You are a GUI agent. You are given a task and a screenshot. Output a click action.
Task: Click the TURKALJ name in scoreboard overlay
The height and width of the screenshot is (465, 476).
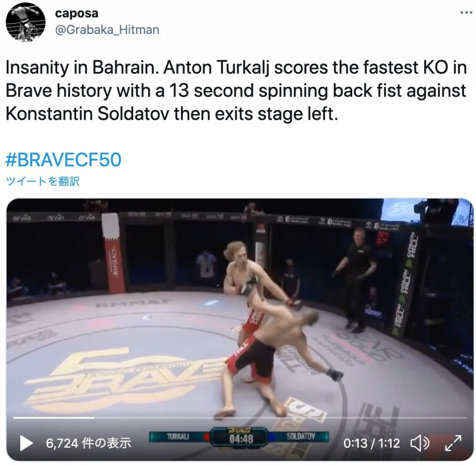pyautogui.click(x=178, y=436)
